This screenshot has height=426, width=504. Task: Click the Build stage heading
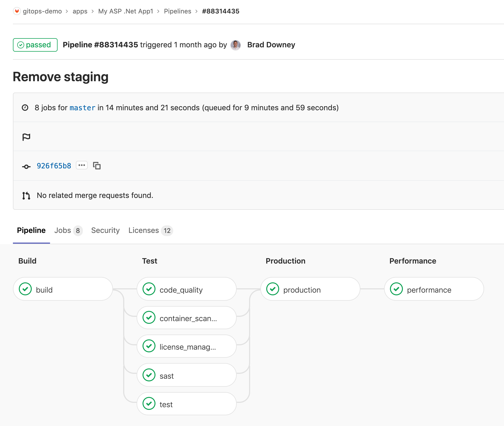pos(27,261)
